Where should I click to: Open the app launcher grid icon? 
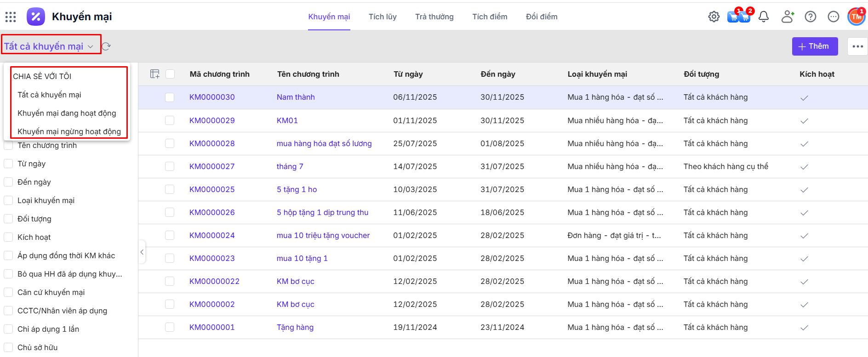[11, 17]
